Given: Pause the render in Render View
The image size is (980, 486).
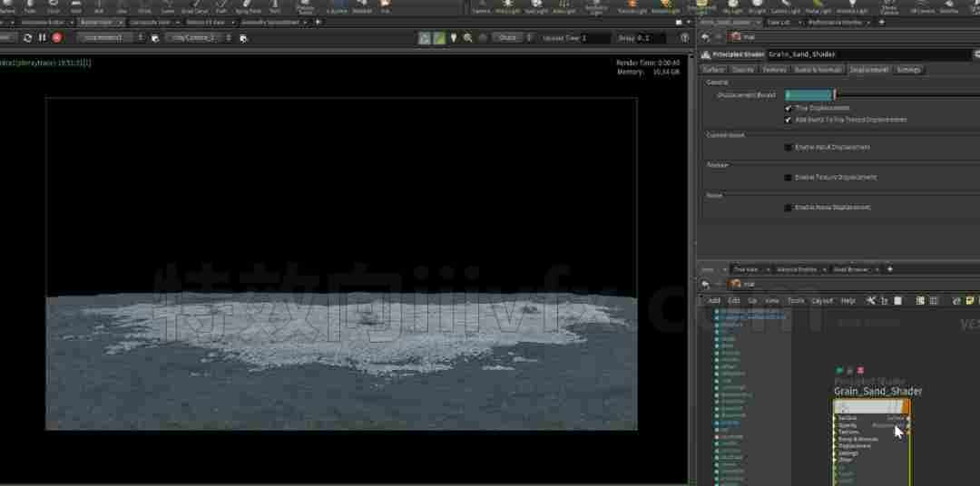Looking at the screenshot, I should 42,37.
